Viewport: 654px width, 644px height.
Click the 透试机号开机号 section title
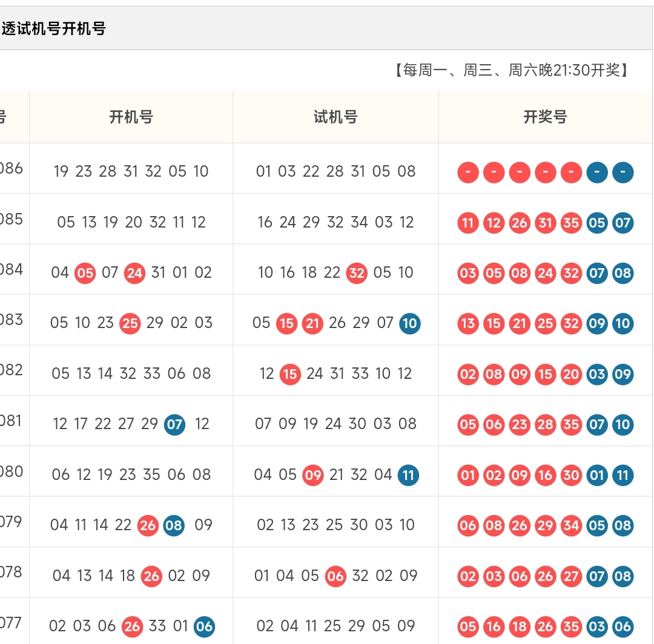point(53,29)
